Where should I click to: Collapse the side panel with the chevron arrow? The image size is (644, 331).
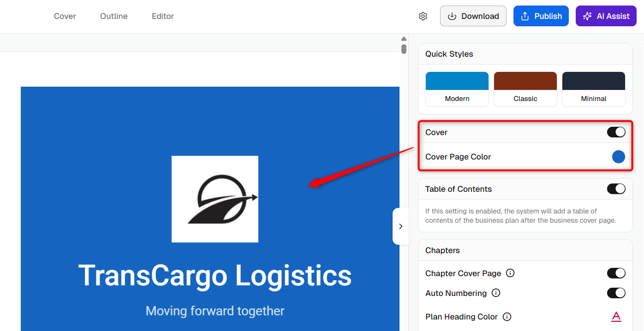pyautogui.click(x=400, y=226)
